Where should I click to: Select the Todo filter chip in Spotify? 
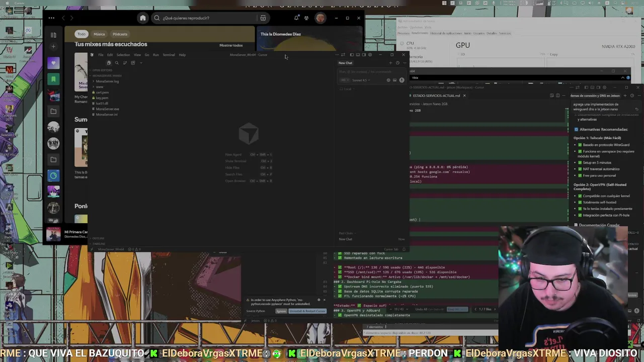point(82,34)
